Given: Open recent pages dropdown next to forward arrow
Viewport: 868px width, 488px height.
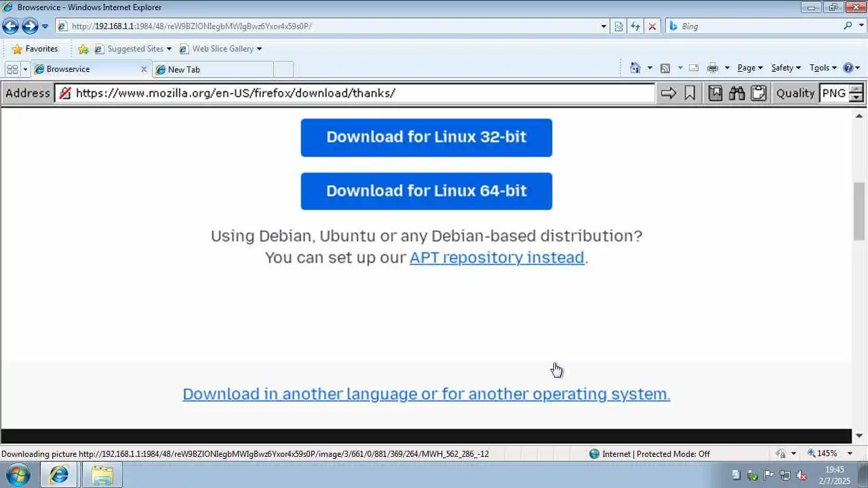Looking at the screenshot, I should [x=45, y=26].
